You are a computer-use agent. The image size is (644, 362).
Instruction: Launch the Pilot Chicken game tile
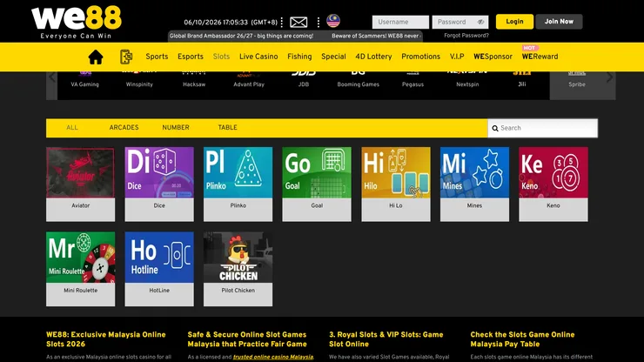pyautogui.click(x=238, y=269)
